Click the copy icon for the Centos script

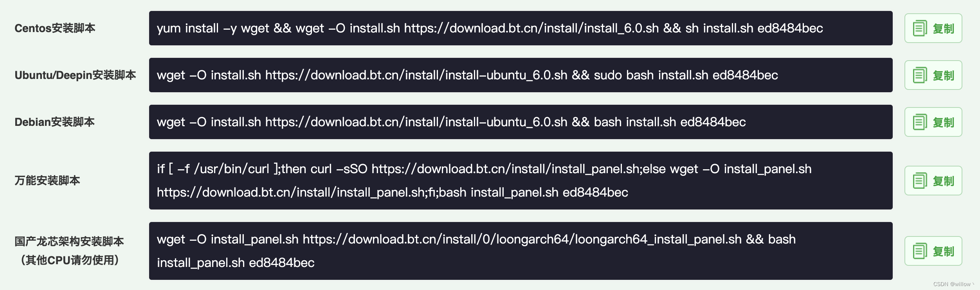pos(920,28)
